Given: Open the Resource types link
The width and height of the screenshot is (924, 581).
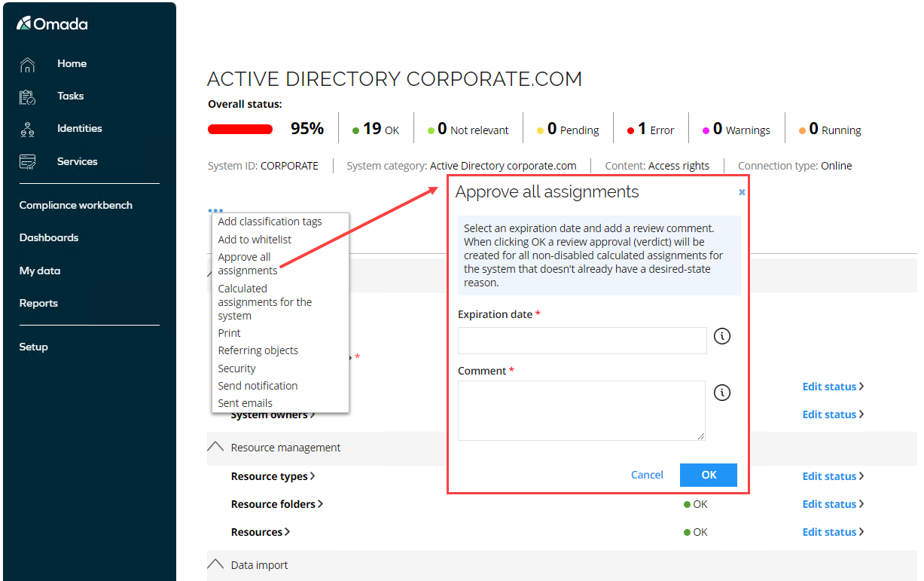Looking at the screenshot, I should (x=273, y=476).
